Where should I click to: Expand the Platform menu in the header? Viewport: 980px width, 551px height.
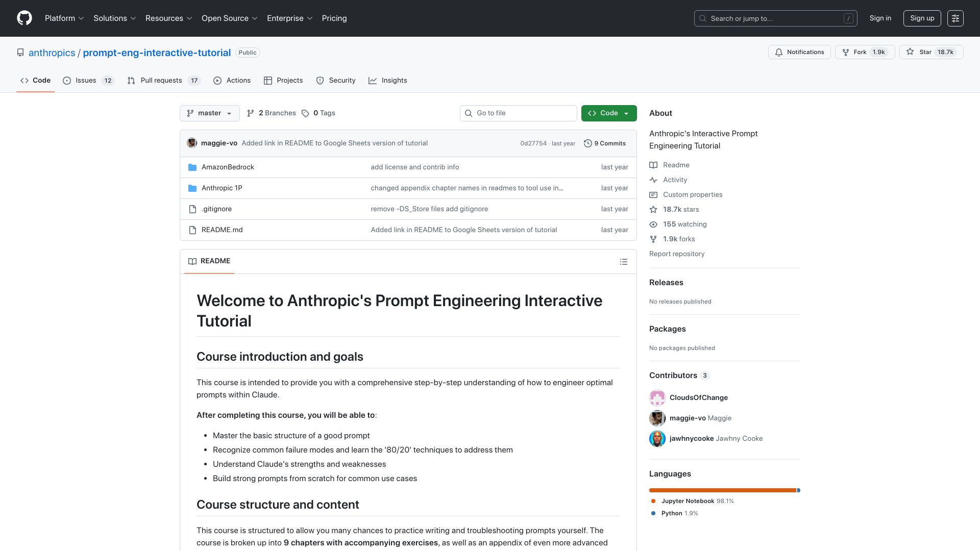[64, 18]
